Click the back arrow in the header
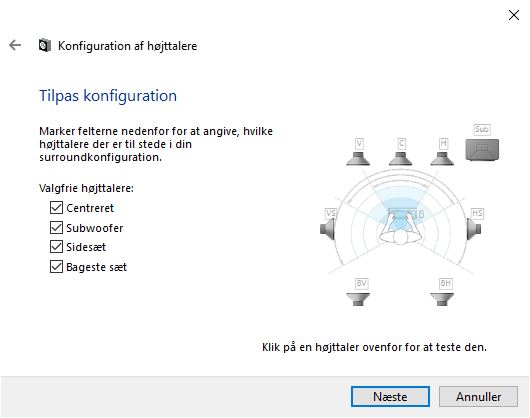This screenshot has height=418, width=530. tap(15, 45)
